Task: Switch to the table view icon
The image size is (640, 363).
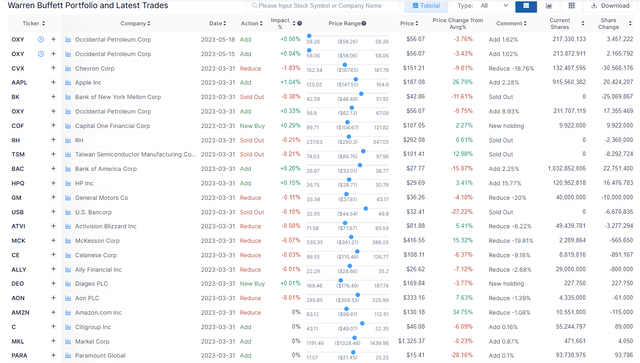Action: (526, 6)
